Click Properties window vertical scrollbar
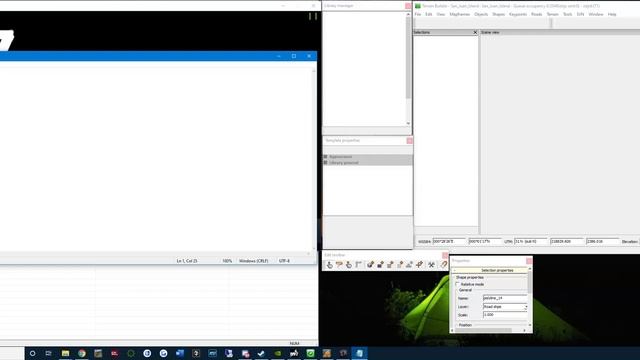 point(530,298)
